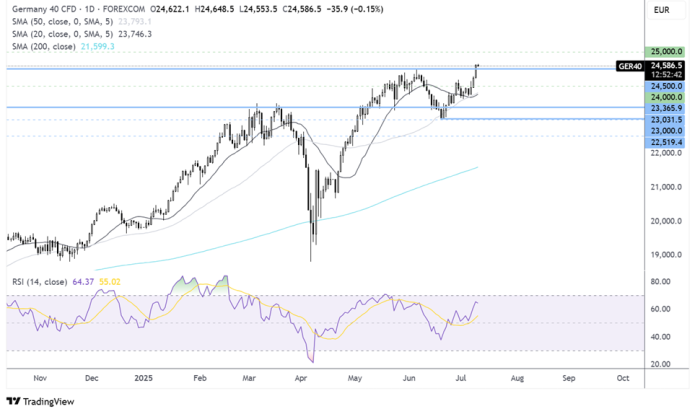This screenshot has width=700, height=414.
Task: Click the Jul label on time axis
Action: click(x=464, y=379)
